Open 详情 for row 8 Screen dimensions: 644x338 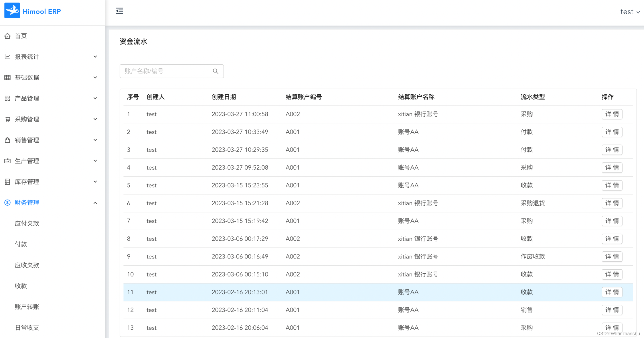click(x=612, y=239)
